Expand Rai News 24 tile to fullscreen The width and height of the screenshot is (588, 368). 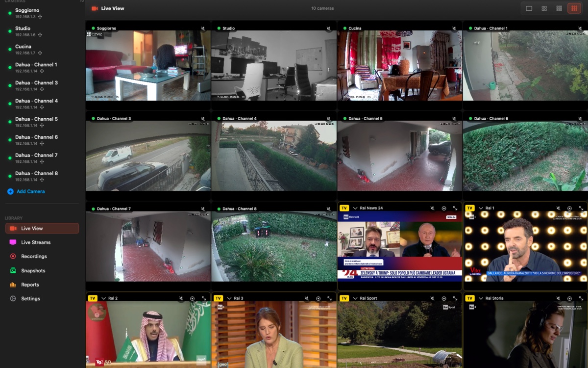pyautogui.click(x=455, y=208)
